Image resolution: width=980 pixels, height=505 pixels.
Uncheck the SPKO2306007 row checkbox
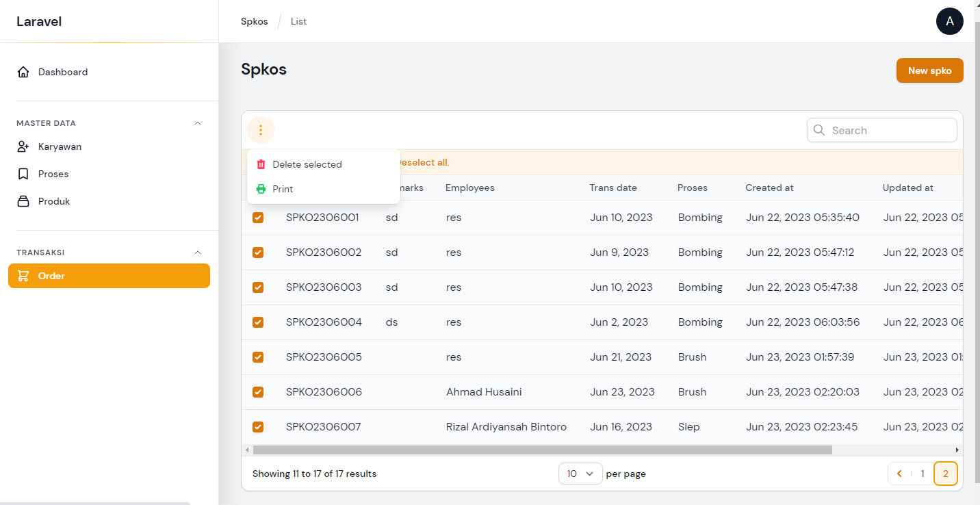tap(258, 427)
